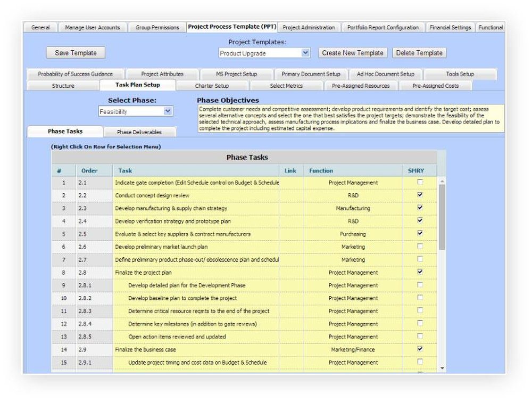This screenshot has height=401, width=532.
Task: Uncheck SMRY for verification strategy and prototype plan
Action: [x=420, y=220]
